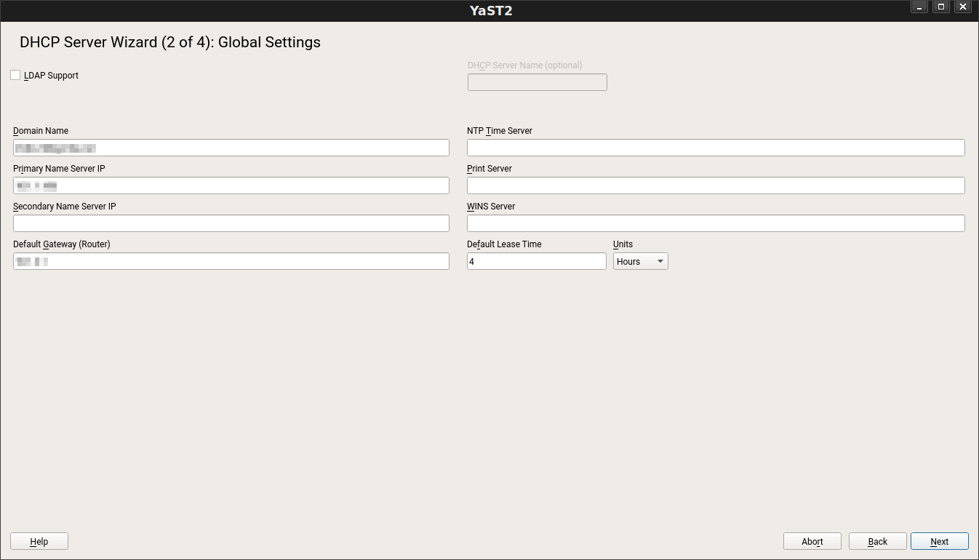The width and height of the screenshot is (979, 560).
Task: Minimize the YaST2 window
Action: [x=919, y=7]
